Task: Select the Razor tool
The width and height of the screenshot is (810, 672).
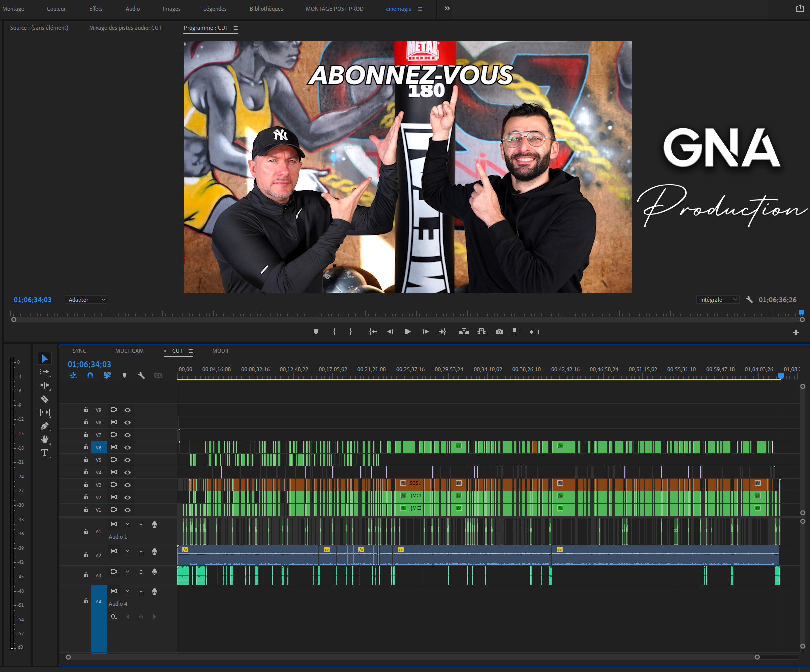Action: pos(45,399)
